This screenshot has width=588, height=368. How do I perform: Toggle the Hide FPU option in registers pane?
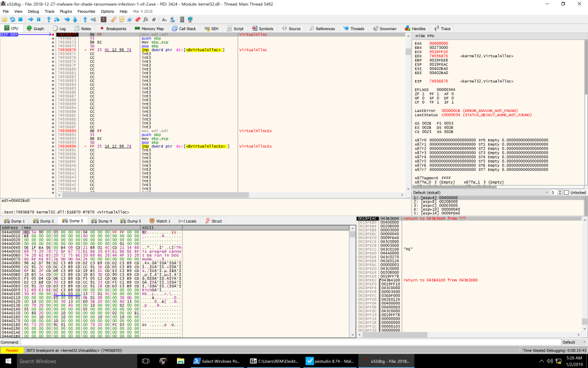425,35
